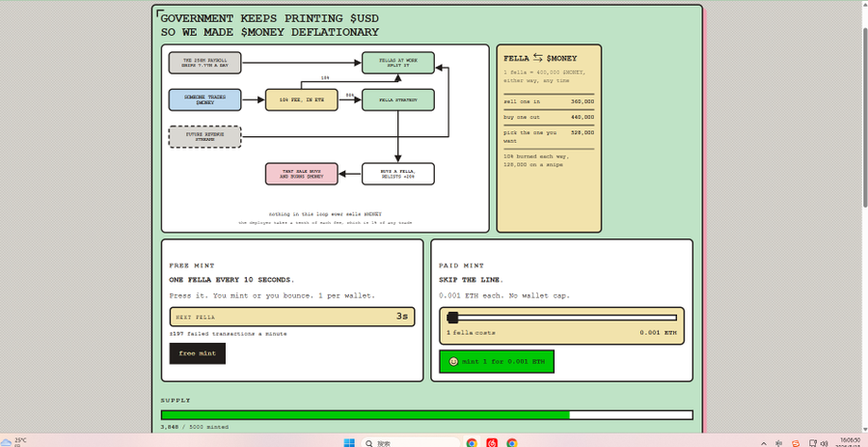Click 'SO WE MADE $MONEY DEFLATIONARY' headline

(270, 32)
